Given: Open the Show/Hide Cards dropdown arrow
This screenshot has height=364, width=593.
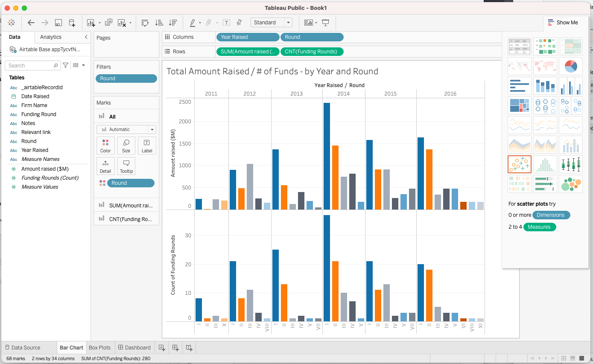Looking at the screenshot, I should pyautogui.click(x=316, y=23).
